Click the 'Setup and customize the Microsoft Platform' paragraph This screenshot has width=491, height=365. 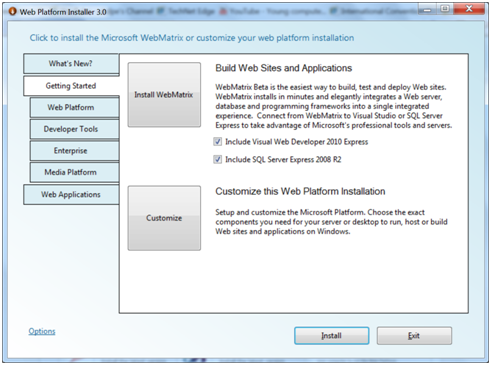click(x=331, y=222)
